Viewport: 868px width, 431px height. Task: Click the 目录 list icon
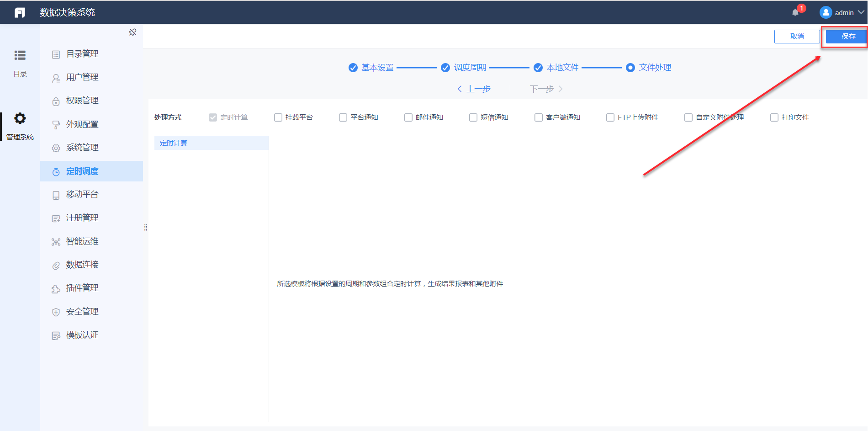(x=20, y=55)
